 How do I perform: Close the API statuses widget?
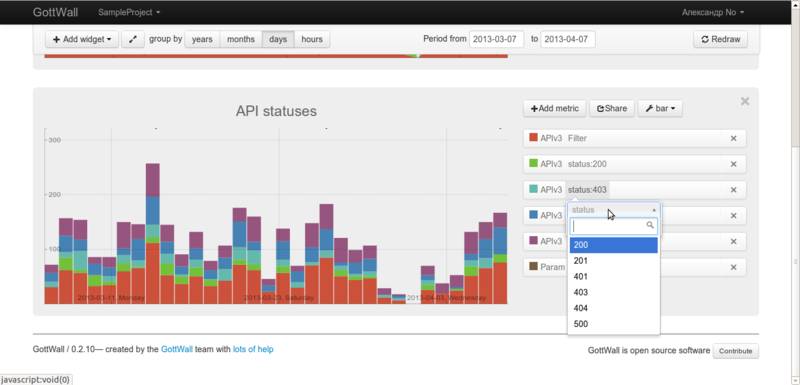coord(745,101)
